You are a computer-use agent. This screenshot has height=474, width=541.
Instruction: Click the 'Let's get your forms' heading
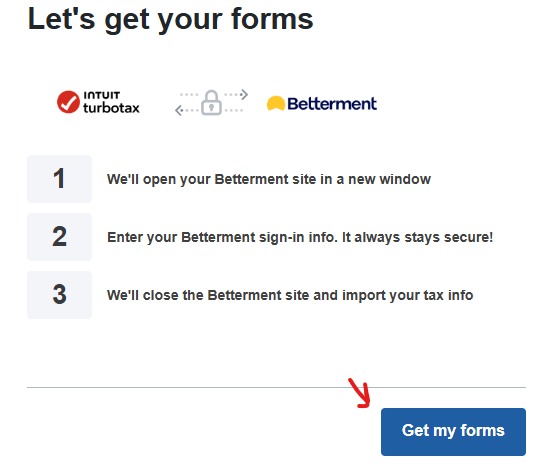pos(170,20)
